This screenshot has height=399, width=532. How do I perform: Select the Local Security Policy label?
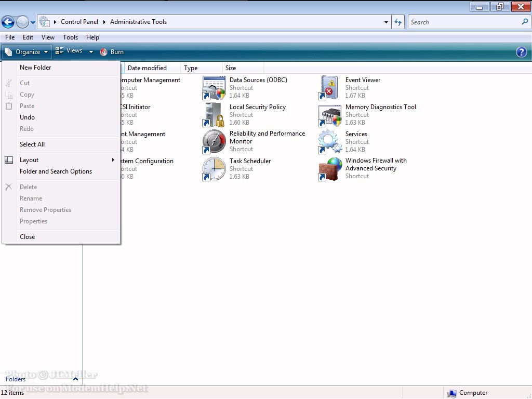coord(258,107)
